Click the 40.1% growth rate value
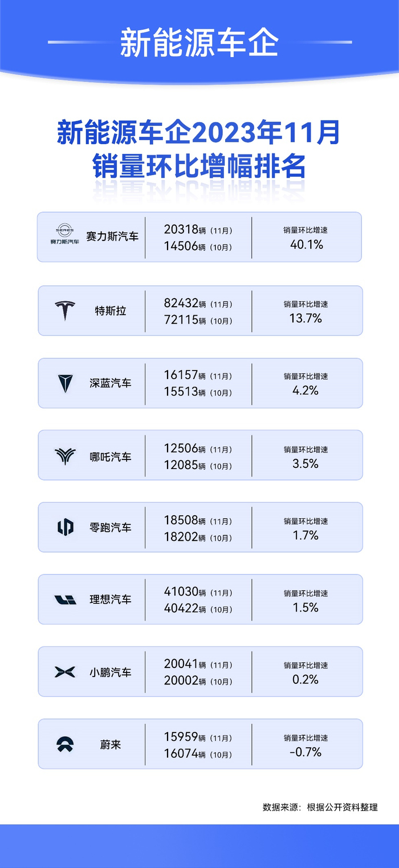399x868 pixels. click(306, 245)
